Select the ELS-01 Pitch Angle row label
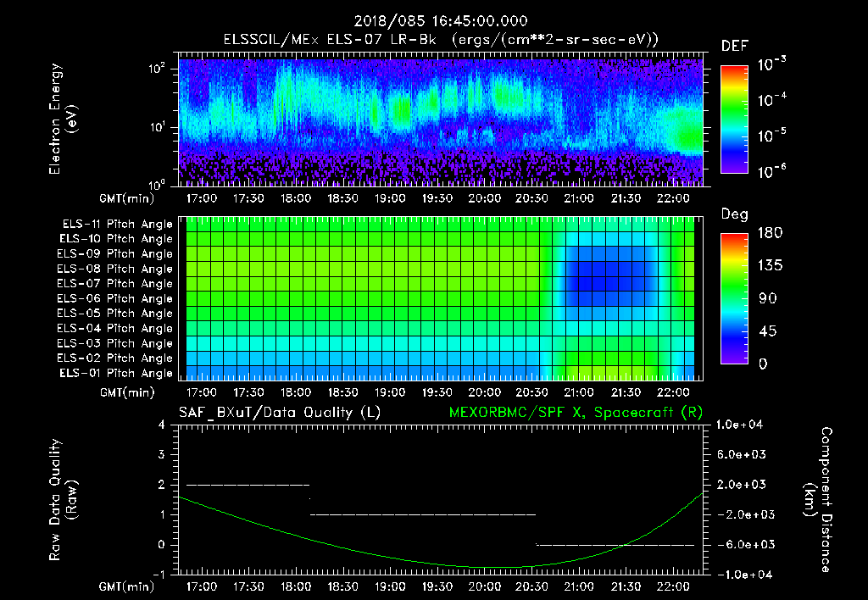868x600 pixels. click(116, 373)
